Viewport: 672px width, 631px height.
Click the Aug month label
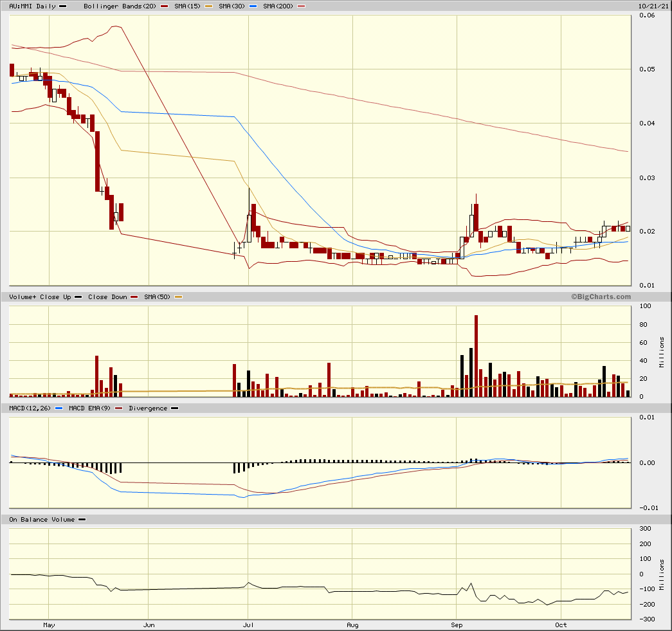(352, 625)
